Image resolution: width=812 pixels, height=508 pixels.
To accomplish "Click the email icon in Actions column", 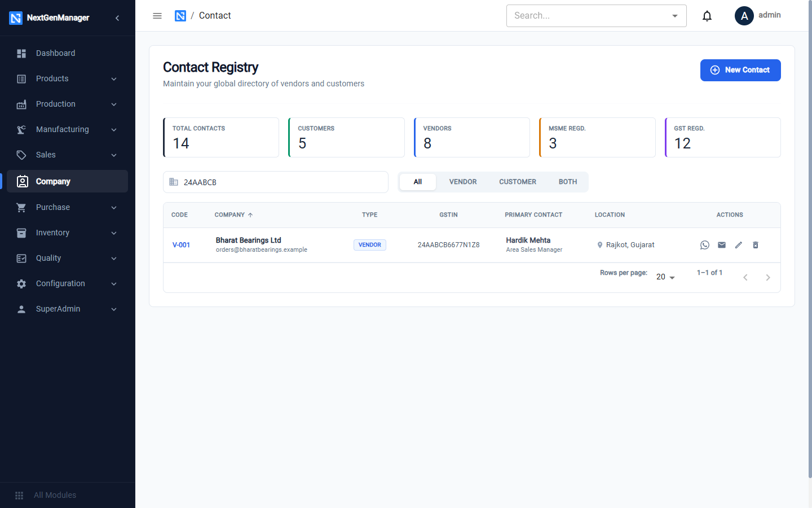I will tap(722, 245).
